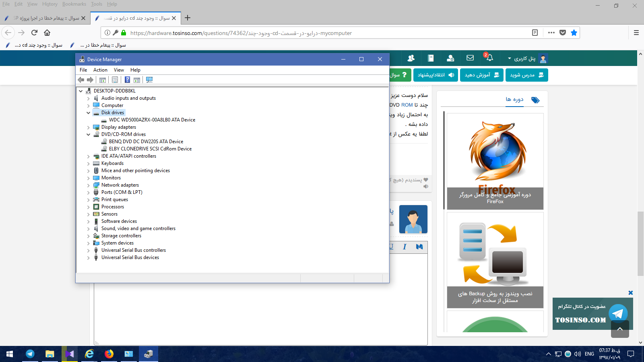
Task: Select Print queues category
Action: coord(114,200)
